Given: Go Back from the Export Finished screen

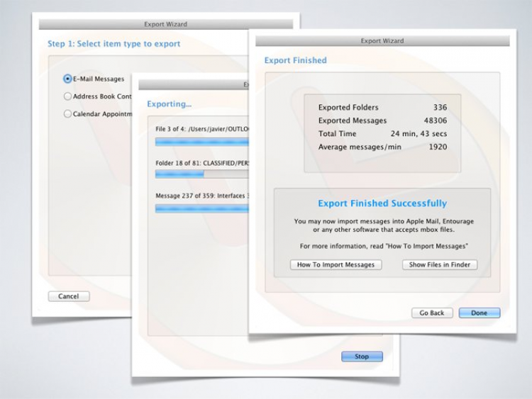Looking at the screenshot, I should (432, 313).
